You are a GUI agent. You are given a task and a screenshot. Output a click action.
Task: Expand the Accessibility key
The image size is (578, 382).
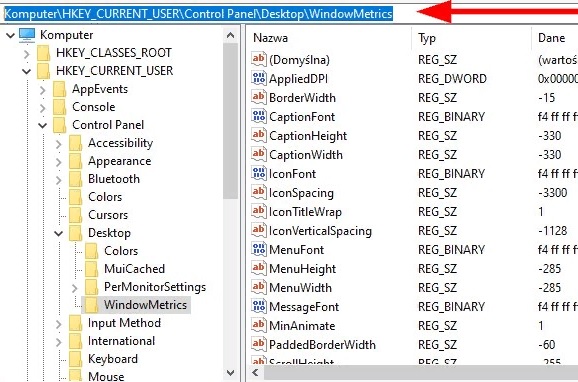[x=59, y=144]
